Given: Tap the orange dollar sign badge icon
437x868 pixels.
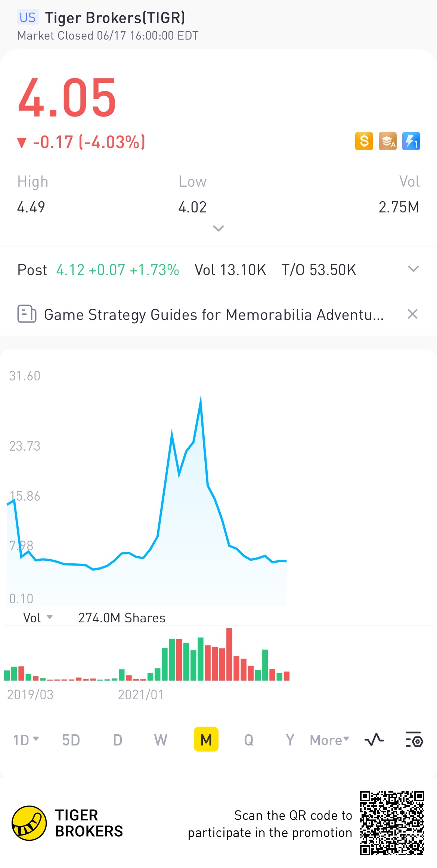Looking at the screenshot, I should click(364, 141).
